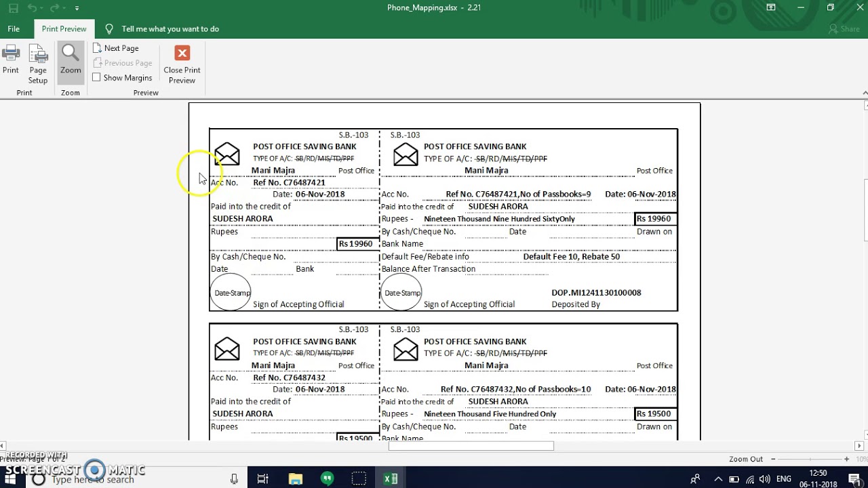This screenshot has height=488, width=868.
Task: Select the Print Preview tab
Action: point(64,29)
